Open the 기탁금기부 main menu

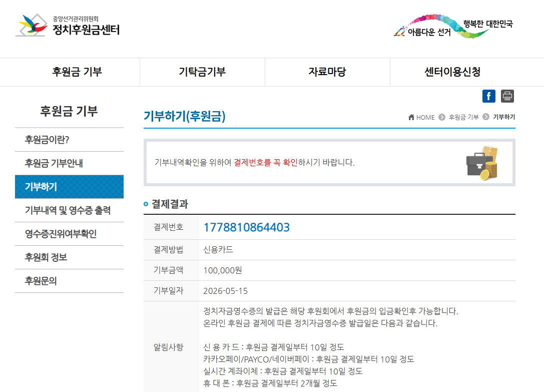202,72
